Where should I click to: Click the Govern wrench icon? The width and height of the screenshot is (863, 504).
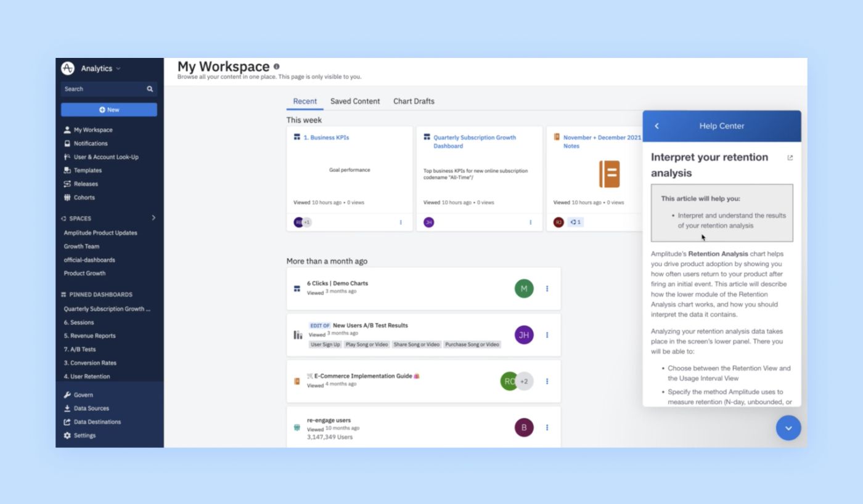[x=67, y=395]
